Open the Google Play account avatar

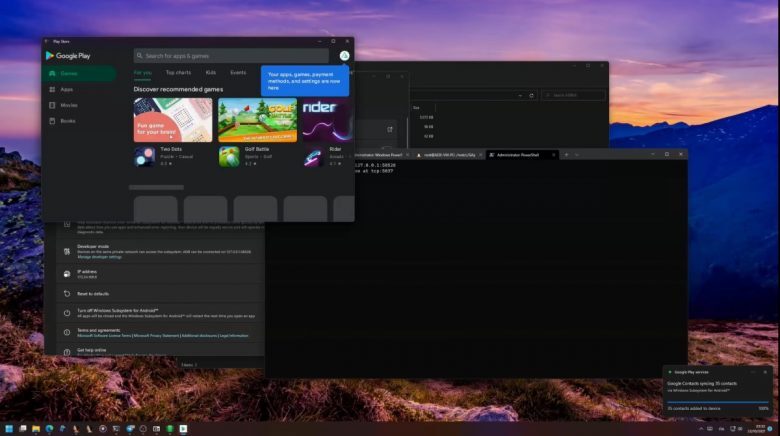[344, 56]
